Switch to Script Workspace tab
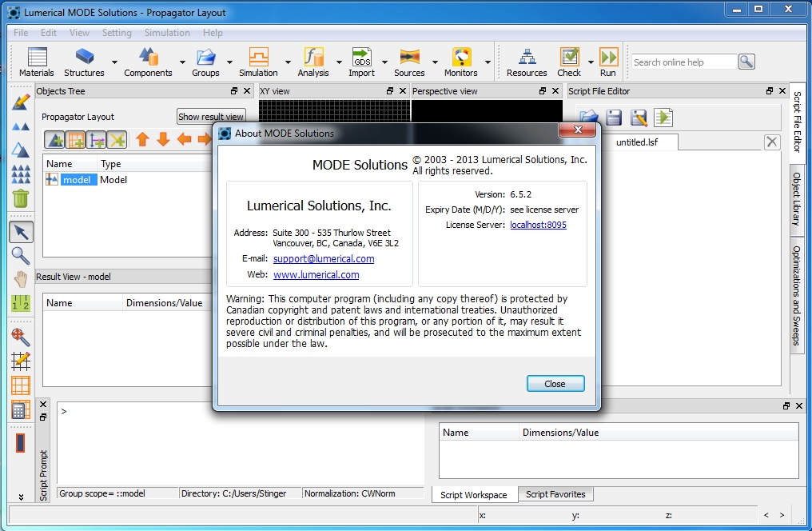This screenshot has width=812, height=531. (474, 495)
